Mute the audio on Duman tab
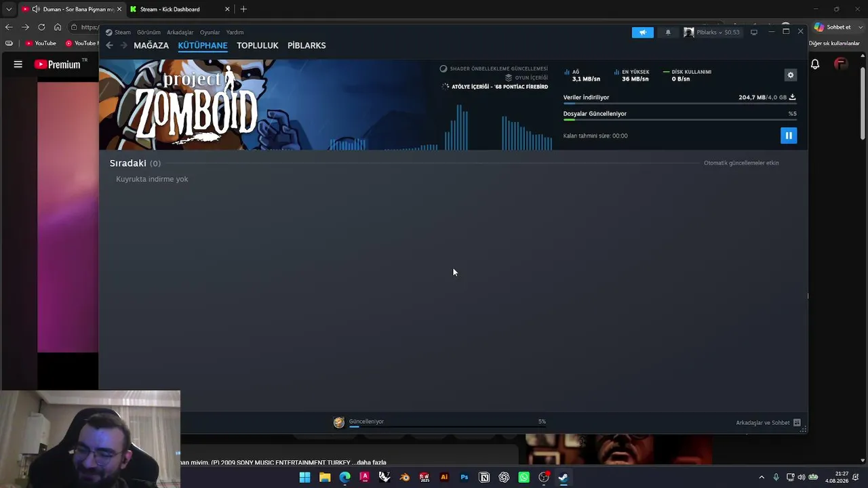The width and height of the screenshot is (868, 488). pyautogui.click(x=35, y=9)
